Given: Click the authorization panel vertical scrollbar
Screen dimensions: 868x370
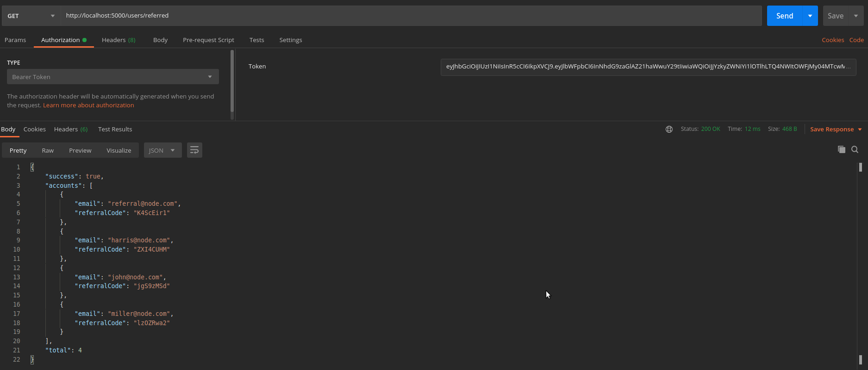Looking at the screenshot, I should click(x=232, y=81).
